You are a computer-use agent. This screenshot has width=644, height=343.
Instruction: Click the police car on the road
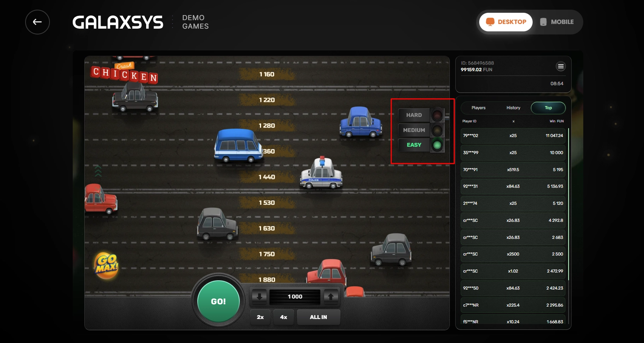coord(321,173)
